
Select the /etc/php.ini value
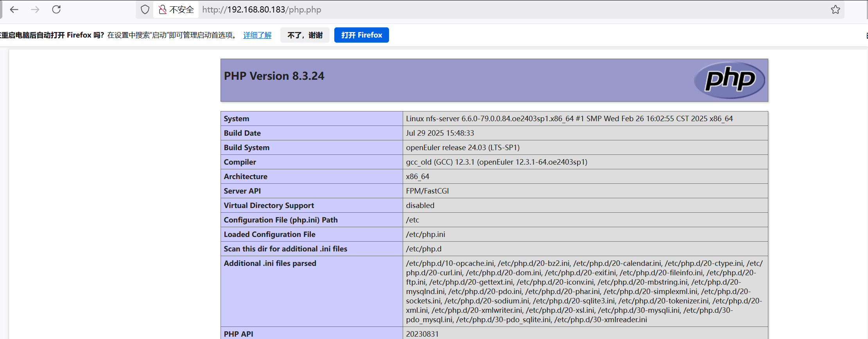pyautogui.click(x=425, y=234)
